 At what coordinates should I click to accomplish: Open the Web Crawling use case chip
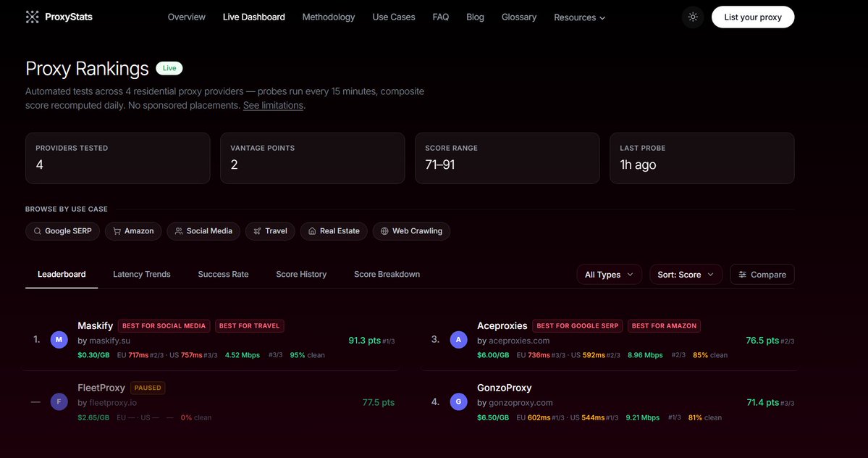(411, 231)
